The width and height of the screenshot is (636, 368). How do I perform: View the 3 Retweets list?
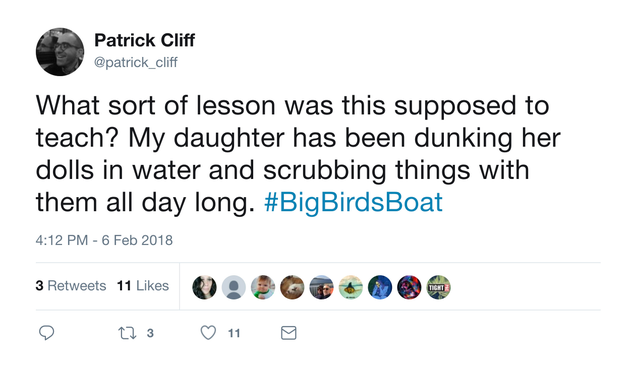tap(71, 286)
